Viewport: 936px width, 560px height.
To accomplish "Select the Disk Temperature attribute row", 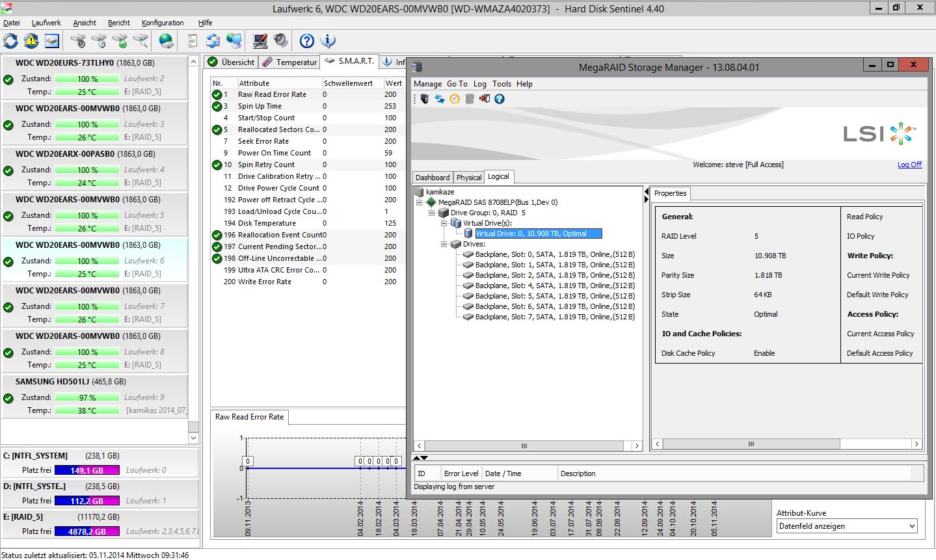I will [307, 224].
